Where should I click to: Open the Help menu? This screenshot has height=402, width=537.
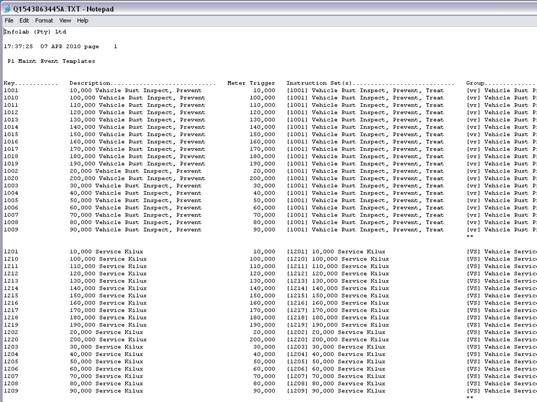pos(83,21)
